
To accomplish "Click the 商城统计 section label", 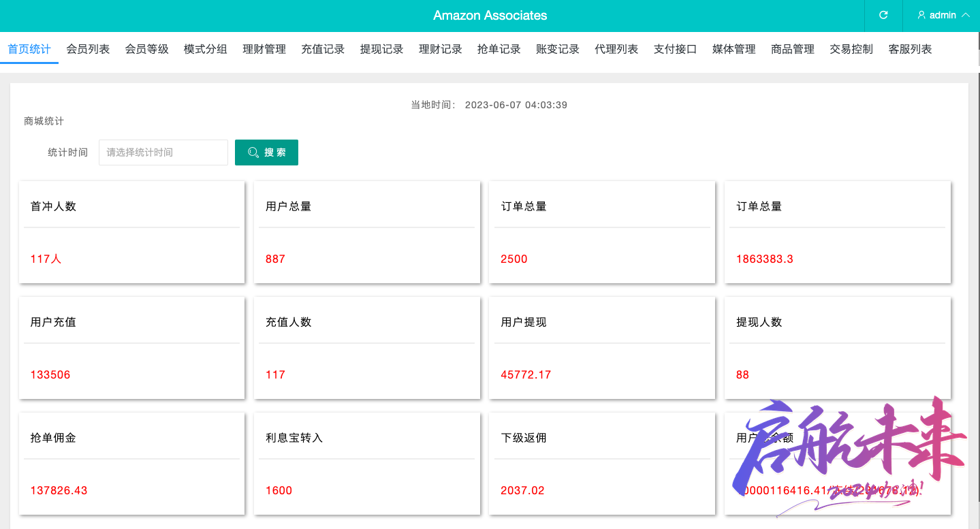I will click(x=44, y=121).
